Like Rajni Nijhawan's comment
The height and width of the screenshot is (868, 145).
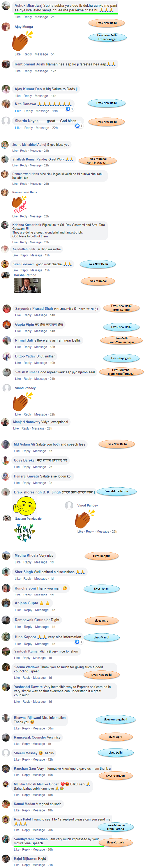click(x=17, y=865)
